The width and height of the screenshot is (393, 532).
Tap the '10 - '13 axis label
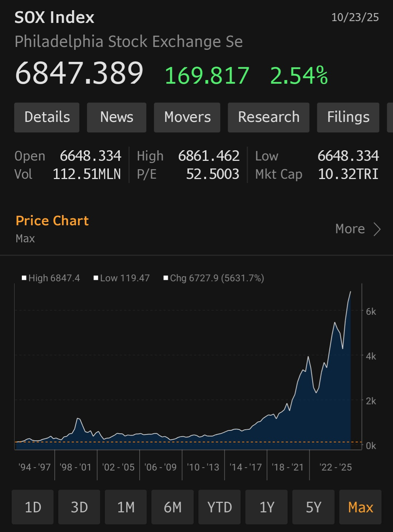click(203, 467)
